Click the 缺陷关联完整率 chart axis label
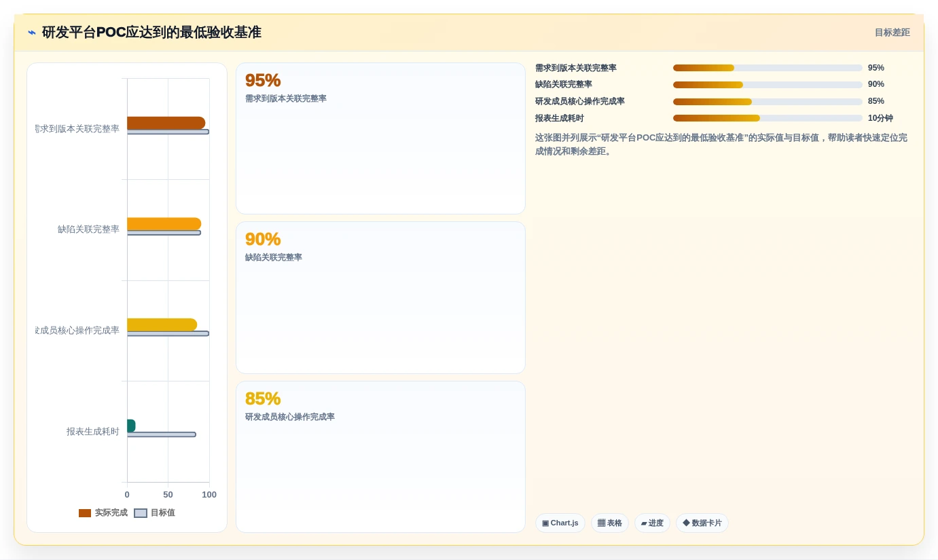938x560 pixels. [x=88, y=229]
